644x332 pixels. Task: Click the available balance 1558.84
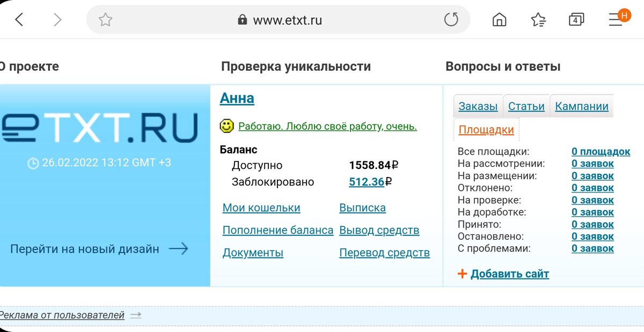(x=374, y=165)
